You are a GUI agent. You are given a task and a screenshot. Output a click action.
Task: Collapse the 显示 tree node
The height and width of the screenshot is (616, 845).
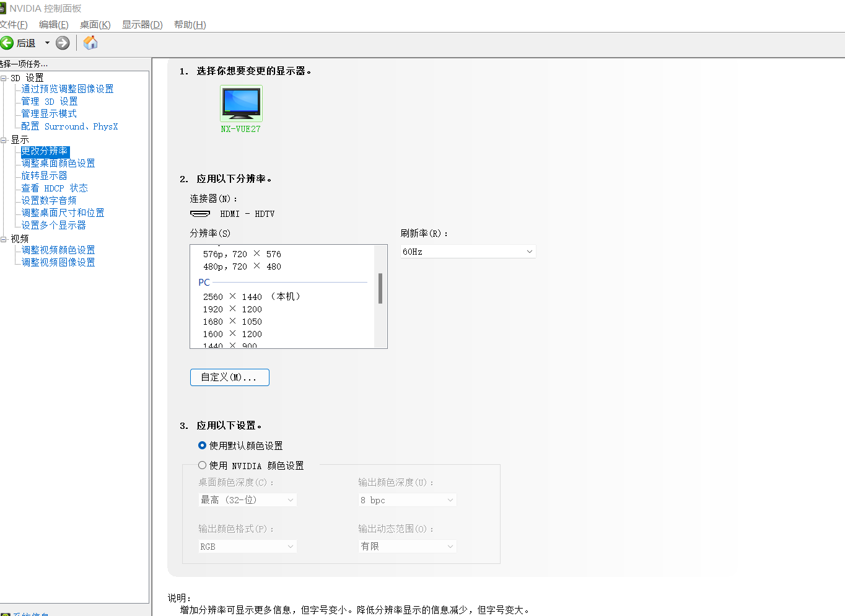tap(4, 140)
